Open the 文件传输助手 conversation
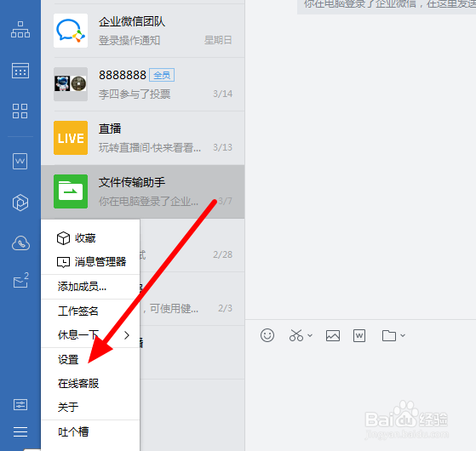This screenshot has height=451, width=476. [143, 191]
